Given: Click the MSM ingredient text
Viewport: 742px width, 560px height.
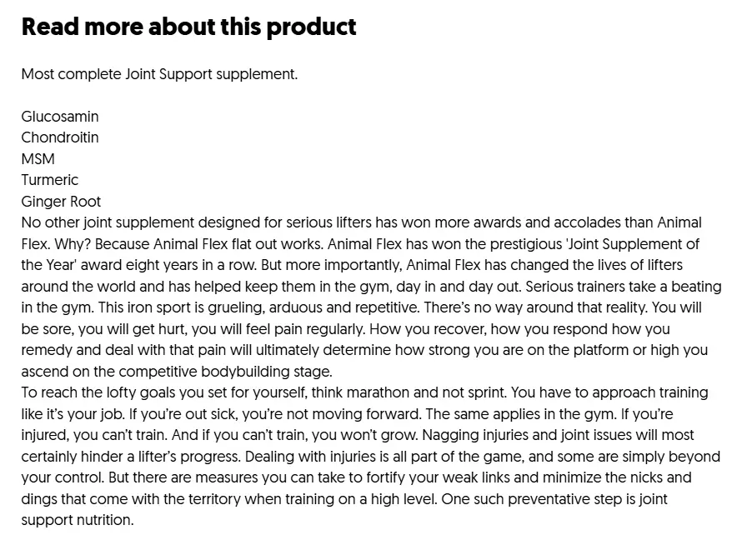Looking at the screenshot, I should [38, 159].
